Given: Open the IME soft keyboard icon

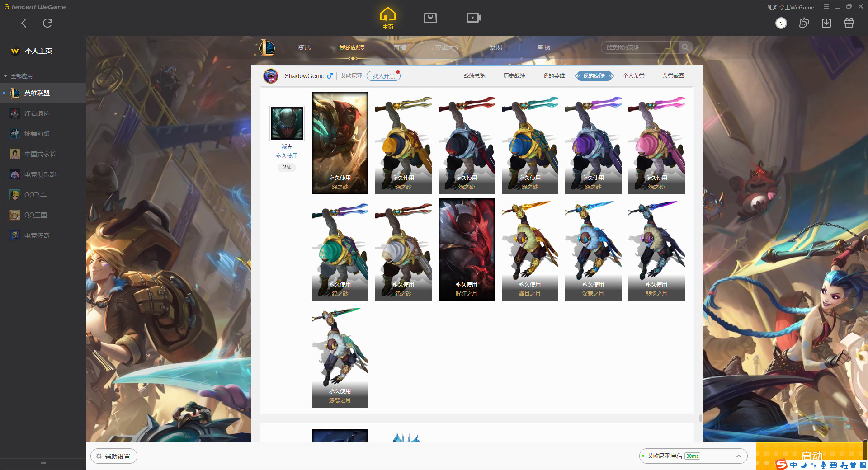Looking at the screenshot, I should coord(833,465).
